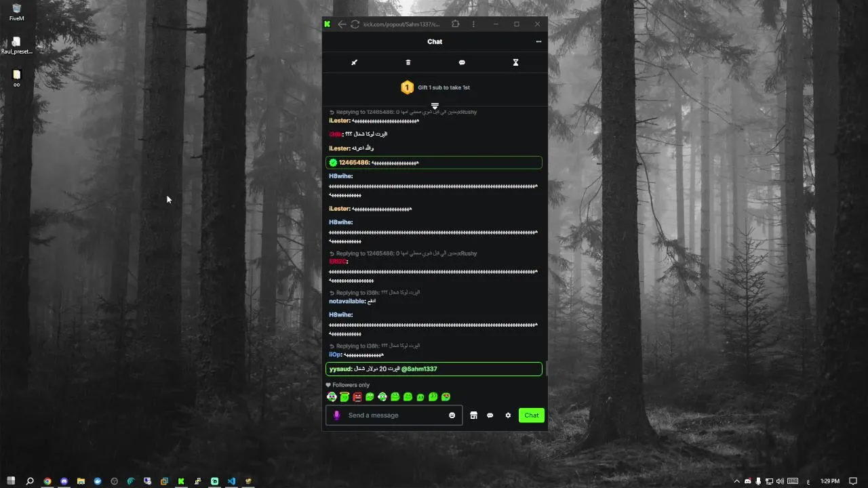The width and height of the screenshot is (868, 488).
Task: Click the highlighted yysaud message
Action: coord(434,369)
